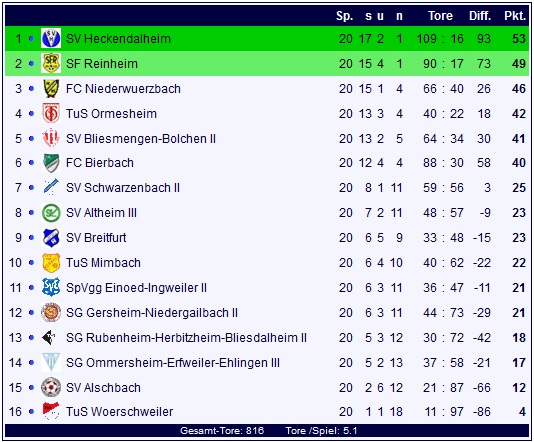Click the blue dot beside rank 1
Viewport: 534px width, 442px height.
point(31,38)
